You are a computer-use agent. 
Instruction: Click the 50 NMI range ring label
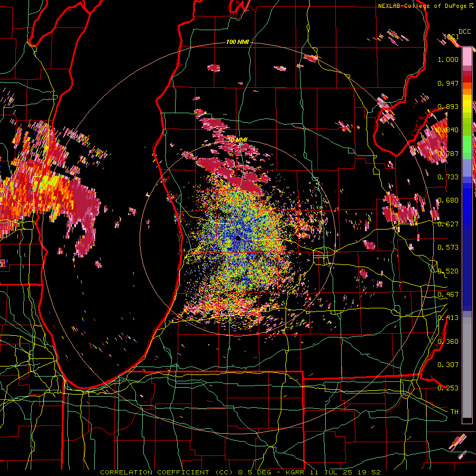237,140
